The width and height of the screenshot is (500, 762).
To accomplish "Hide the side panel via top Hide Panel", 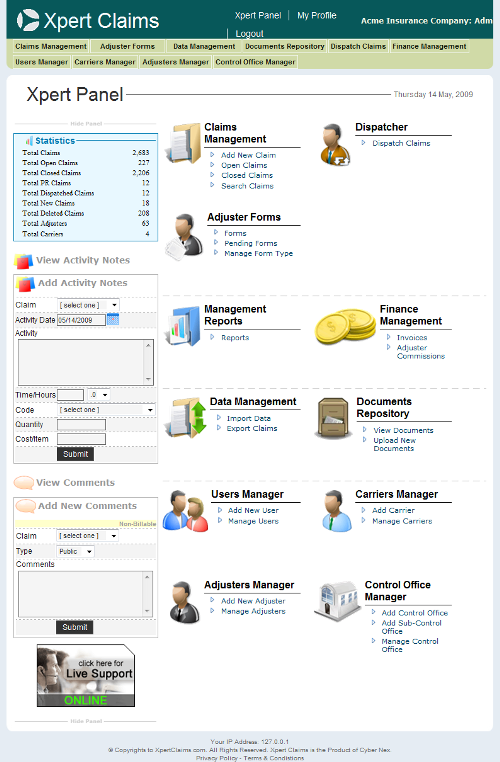I will (x=86, y=124).
